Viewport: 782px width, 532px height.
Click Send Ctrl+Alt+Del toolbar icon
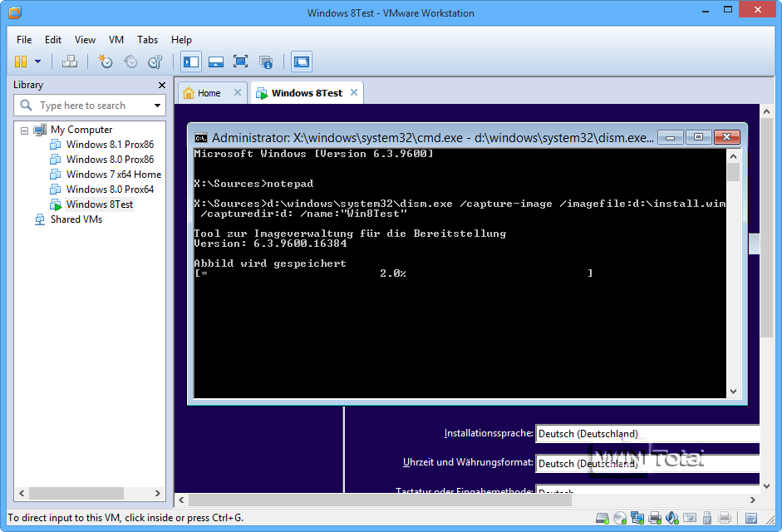(x=69, y=62)
